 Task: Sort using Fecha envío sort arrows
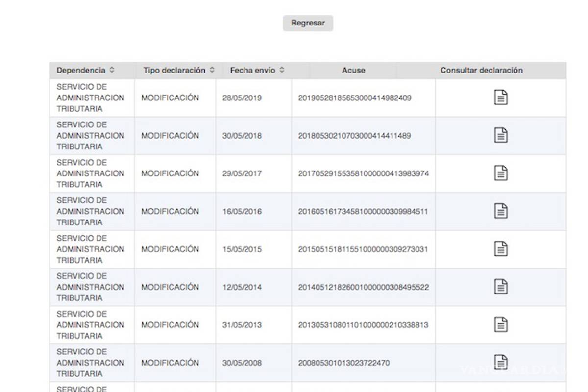pos(282,70)
